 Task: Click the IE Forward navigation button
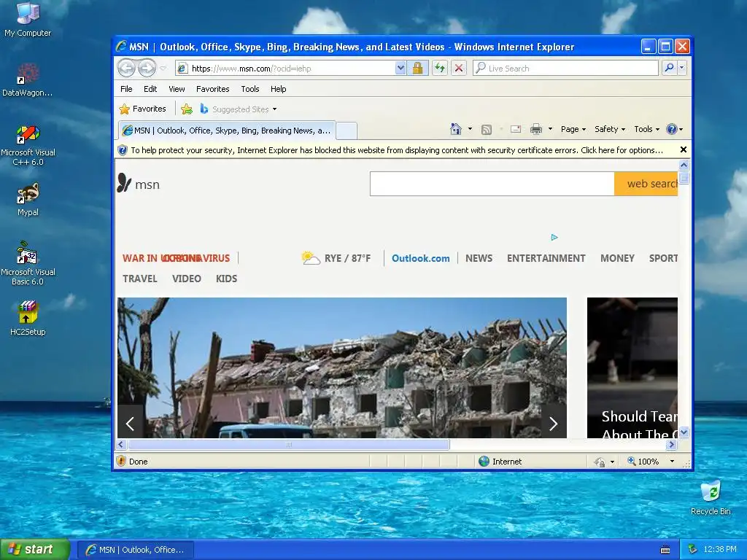(147, 68)
